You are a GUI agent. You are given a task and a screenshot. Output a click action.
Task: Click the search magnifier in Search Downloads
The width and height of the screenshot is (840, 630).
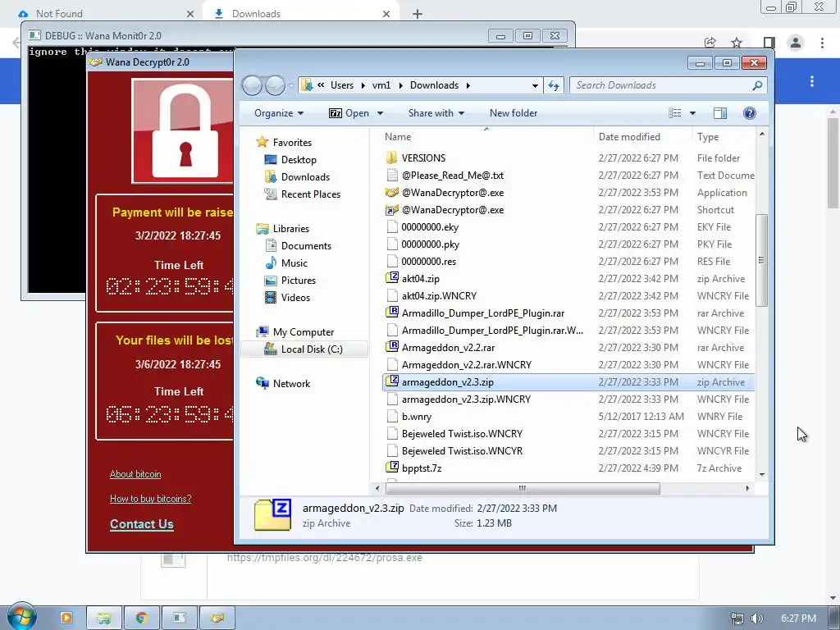pyautogui.click(x=757, y=85)
